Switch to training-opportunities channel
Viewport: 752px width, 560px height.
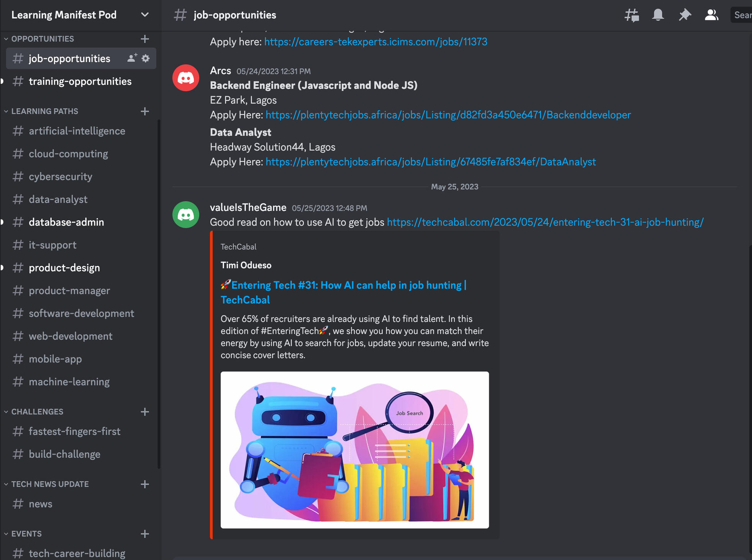click(x=80, y=81)
